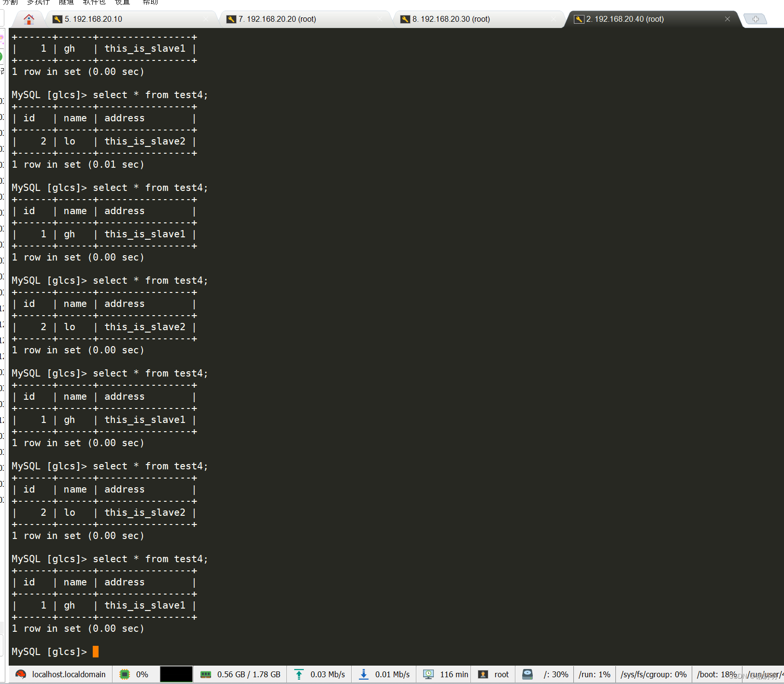Click the '/run: 1%' disk usage entry
784x684 pixels.
point(595,674)
